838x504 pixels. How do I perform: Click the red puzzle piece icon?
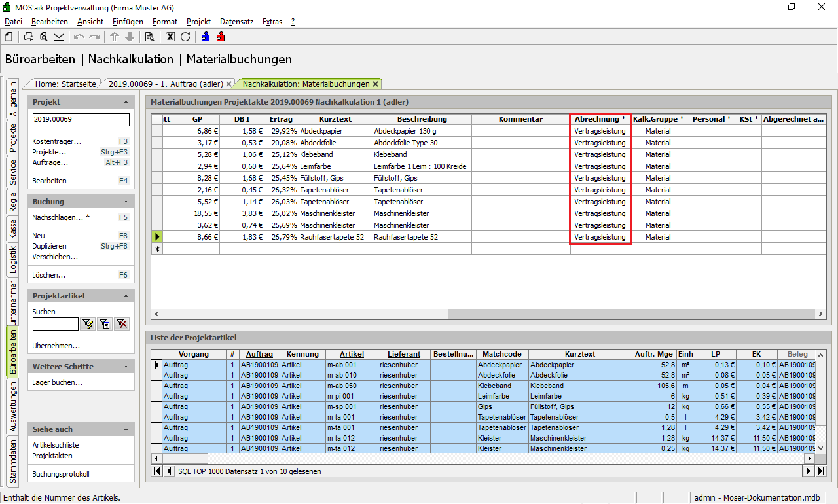221,37
